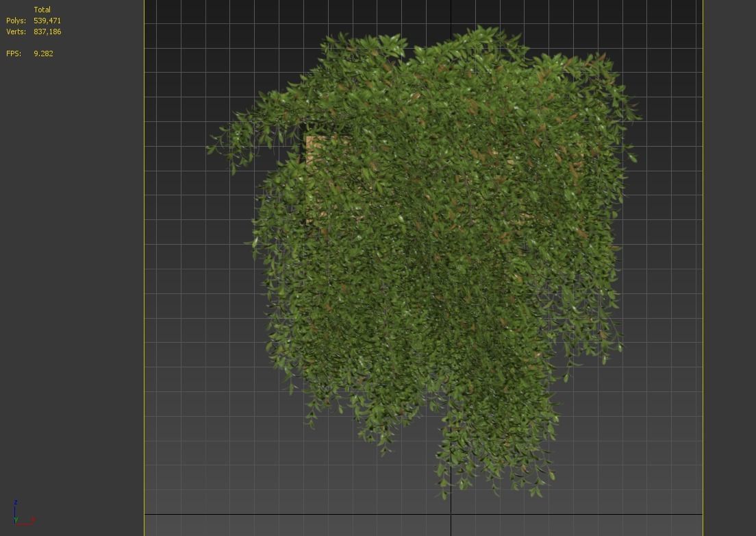Click the FPS readout 9.282

pyautogui.click(x=43, y=53)
